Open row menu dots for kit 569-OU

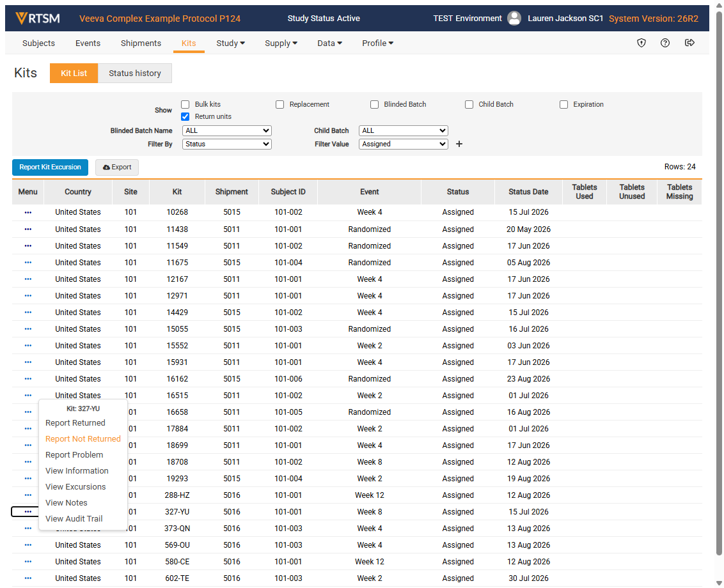28,545
